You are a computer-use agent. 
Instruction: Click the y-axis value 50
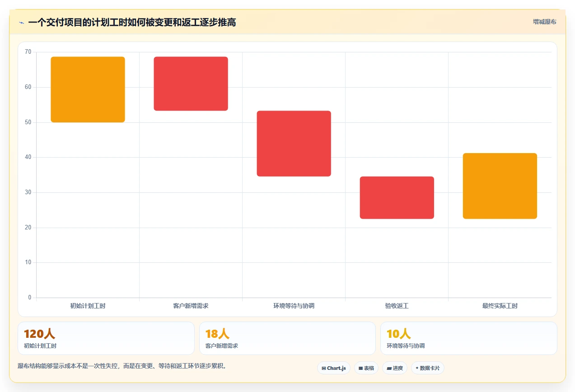[28, 122]
